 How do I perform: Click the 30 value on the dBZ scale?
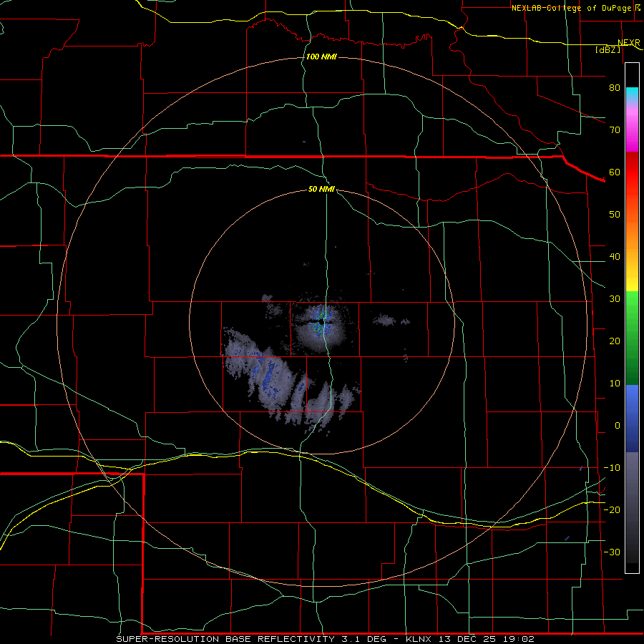coord(615,298)
